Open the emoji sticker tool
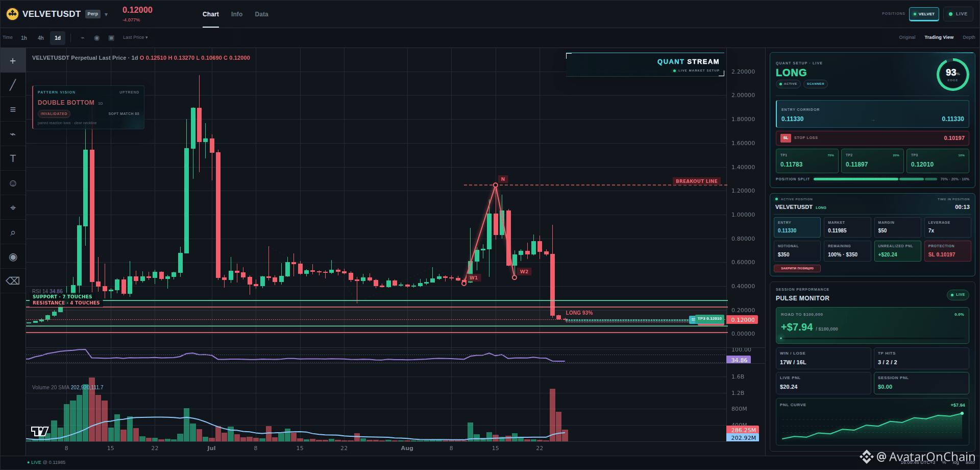 (13, 183)
